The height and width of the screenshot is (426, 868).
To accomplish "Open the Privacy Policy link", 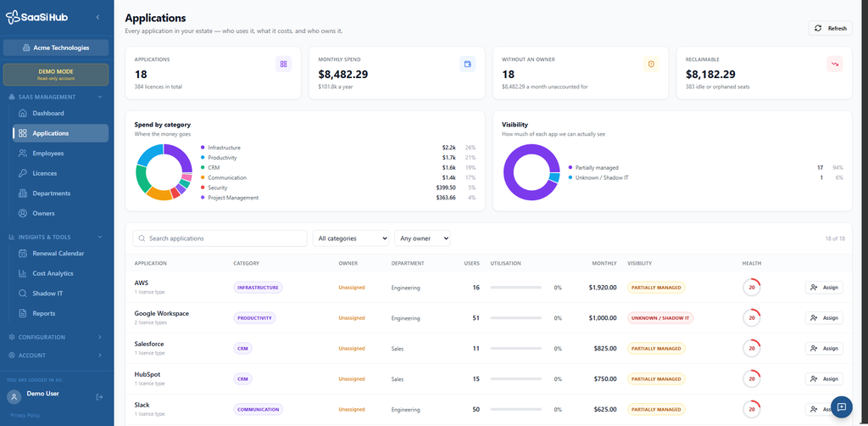I will pyautogui.click(x=25, y=415).
